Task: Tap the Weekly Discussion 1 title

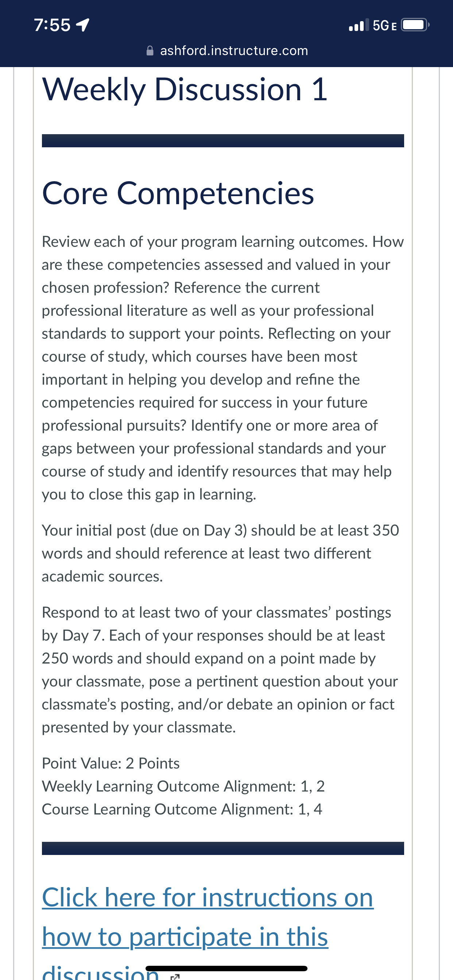Action: (185, 90)
